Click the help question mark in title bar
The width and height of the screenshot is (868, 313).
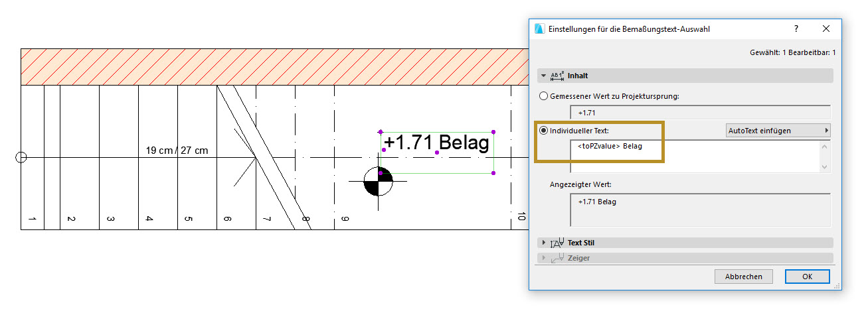click(x=796, y=29)
